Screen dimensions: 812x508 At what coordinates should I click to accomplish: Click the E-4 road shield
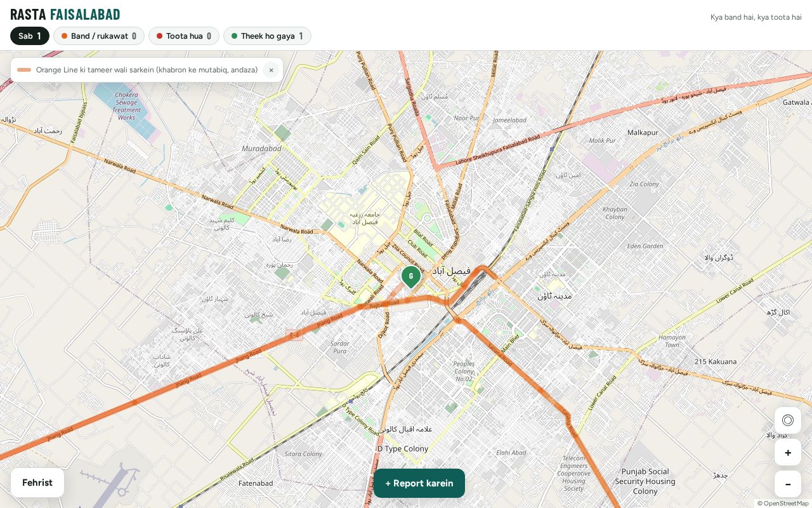click(294, 335)
